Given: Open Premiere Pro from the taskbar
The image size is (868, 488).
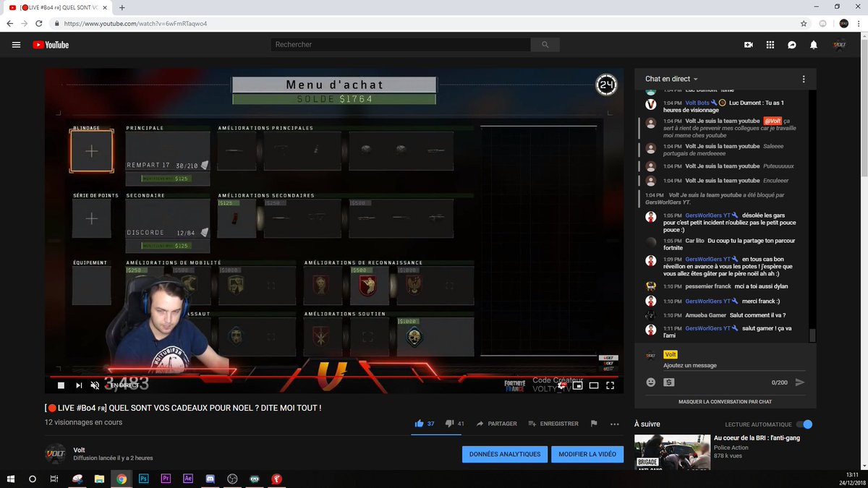Looking at the screenshot, I should (x=166, y=479).
